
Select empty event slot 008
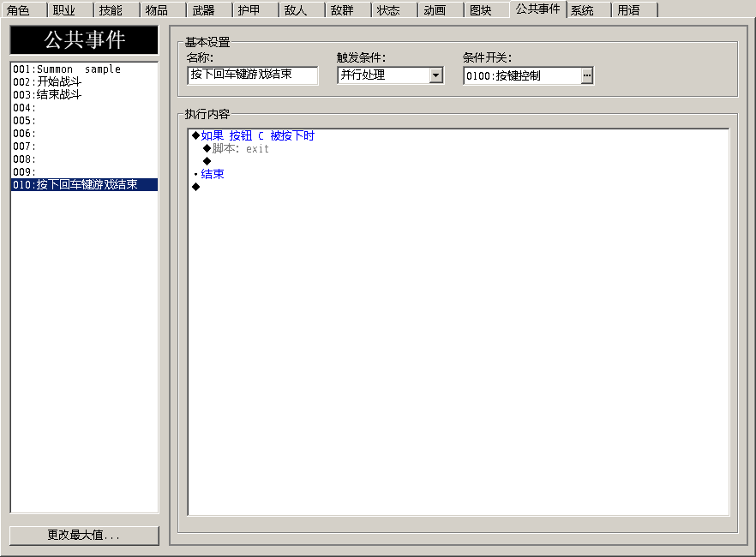click(x=84, y=159)
